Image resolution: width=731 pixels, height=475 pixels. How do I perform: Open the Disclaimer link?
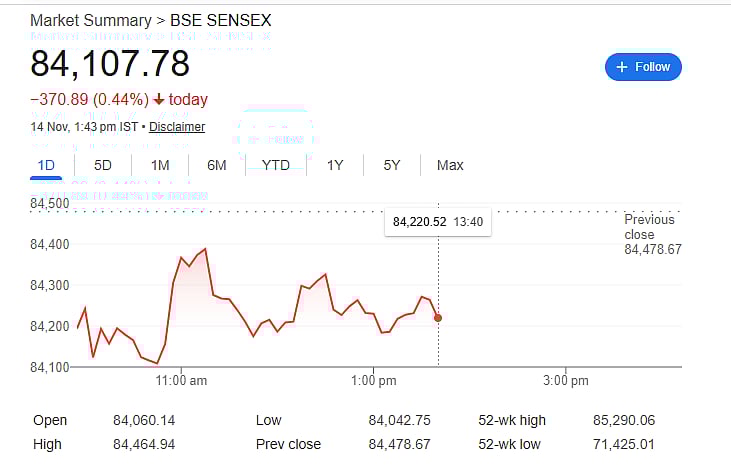(x=177, y=127)
